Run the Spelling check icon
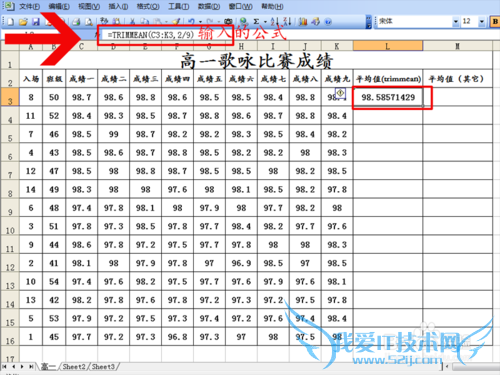The width and height of the screenshot is (500, 375). [x=104, y=21]
